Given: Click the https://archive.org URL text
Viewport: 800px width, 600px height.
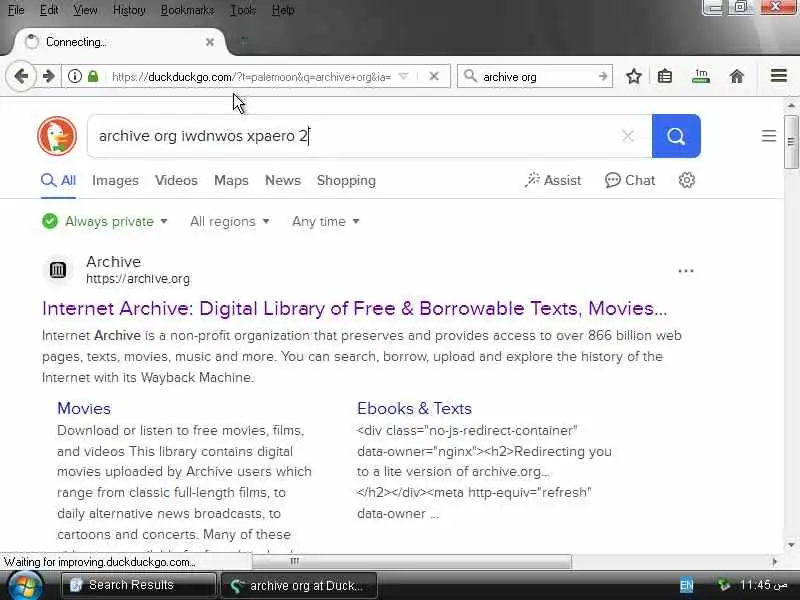Looking at the screenshot, I should coord(138,279).
